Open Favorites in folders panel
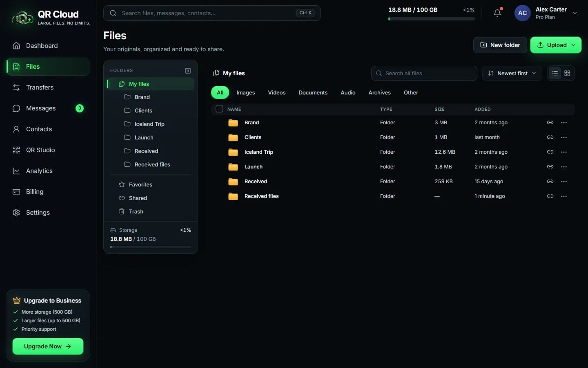 pyautogui.click(x=150, y=185)
